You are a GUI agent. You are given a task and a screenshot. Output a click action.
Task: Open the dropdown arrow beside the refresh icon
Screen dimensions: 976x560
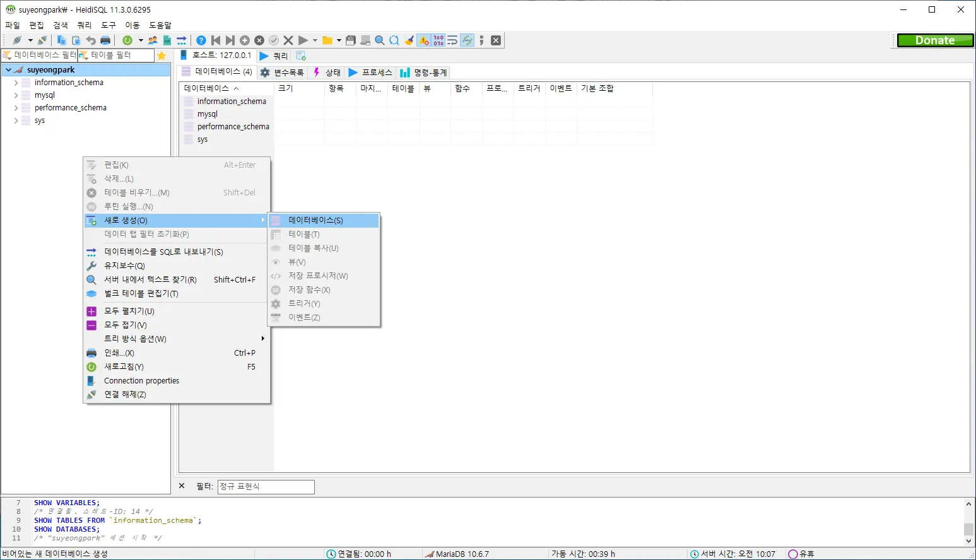click(x=140, y=40)
